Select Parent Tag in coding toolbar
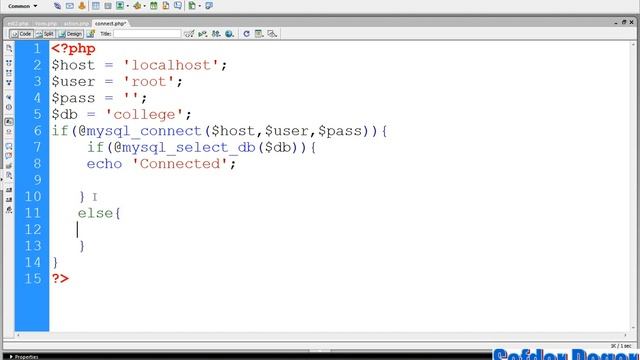Screen dimensions: 640x360 (9, 98)
